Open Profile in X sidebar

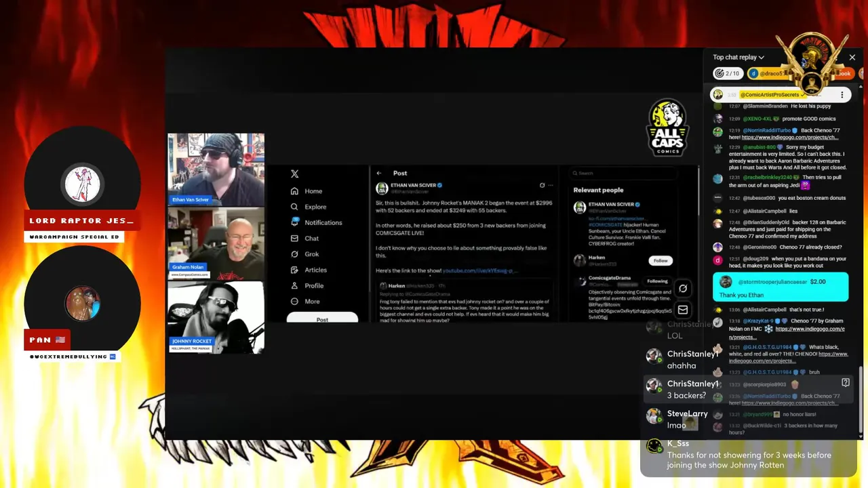(x=307, y=285)
